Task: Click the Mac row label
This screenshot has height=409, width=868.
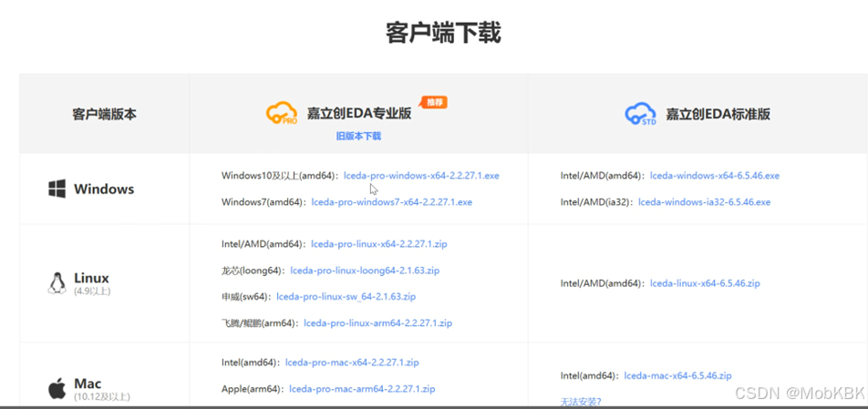Action: point(88,383)
